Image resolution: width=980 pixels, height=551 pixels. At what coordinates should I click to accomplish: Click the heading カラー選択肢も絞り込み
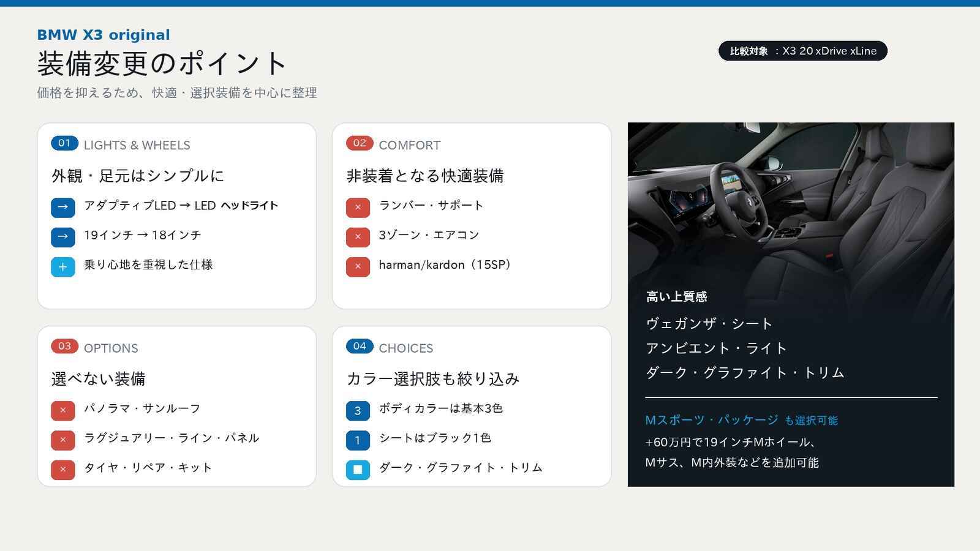pos(433,379)
